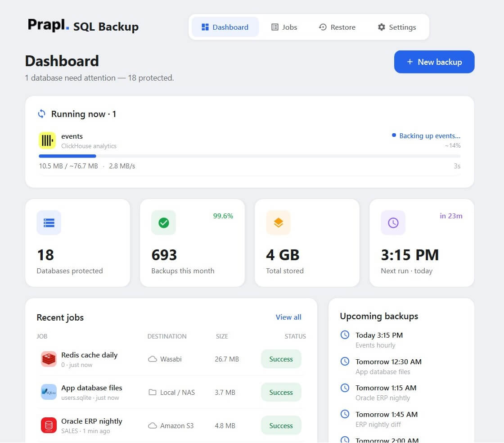504x443 pixels.
Task: Select Tomorrow 1:15 AM Oracle ERP entry
Action: (x=401, y=393)
